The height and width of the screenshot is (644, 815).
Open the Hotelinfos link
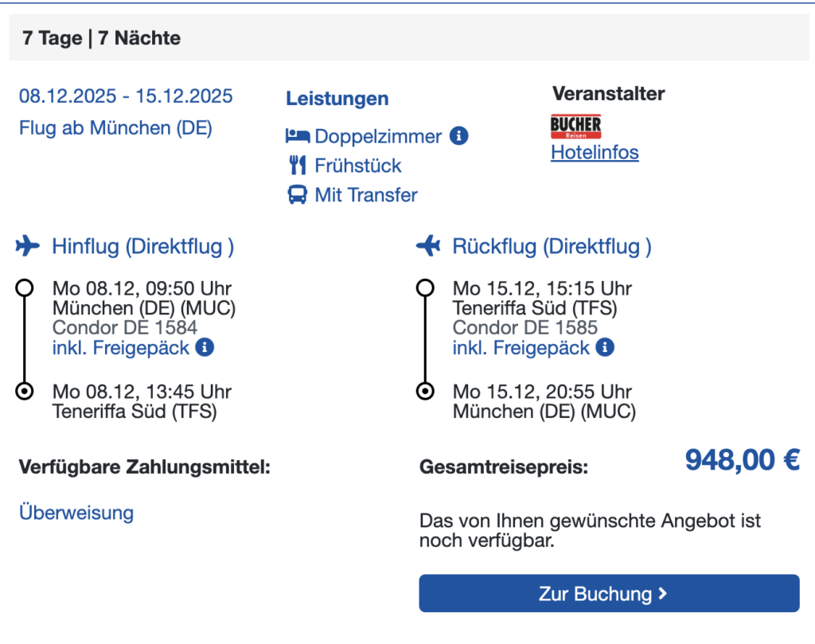pos(595,152)
